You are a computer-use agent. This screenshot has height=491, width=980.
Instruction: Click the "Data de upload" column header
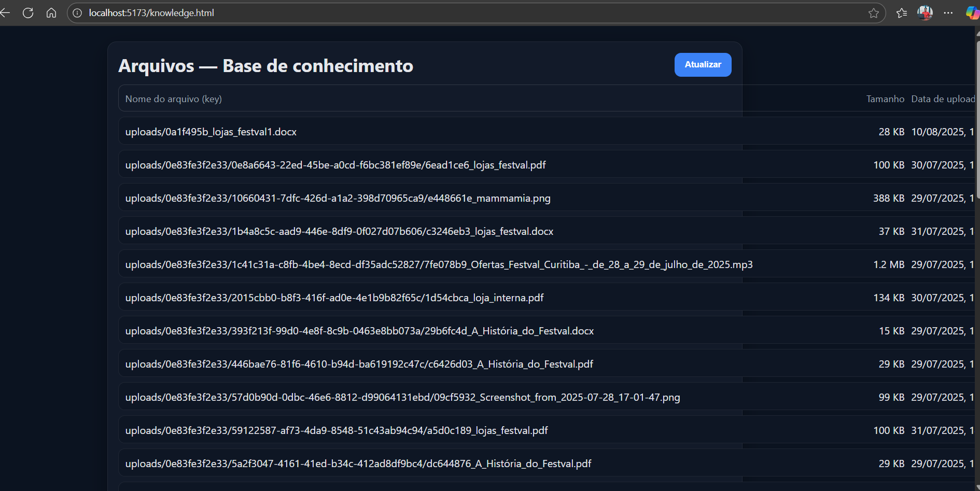click(943, 99)
